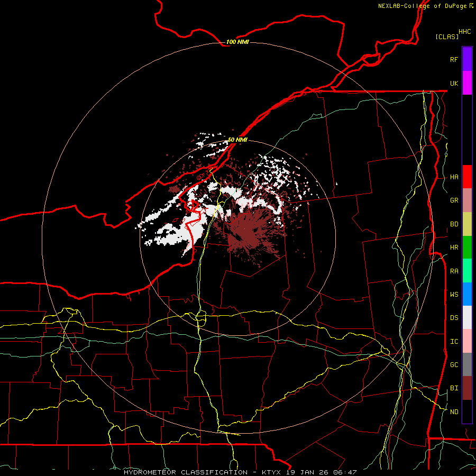
Task: Click the BI legend label text
Action: [454, 388]
